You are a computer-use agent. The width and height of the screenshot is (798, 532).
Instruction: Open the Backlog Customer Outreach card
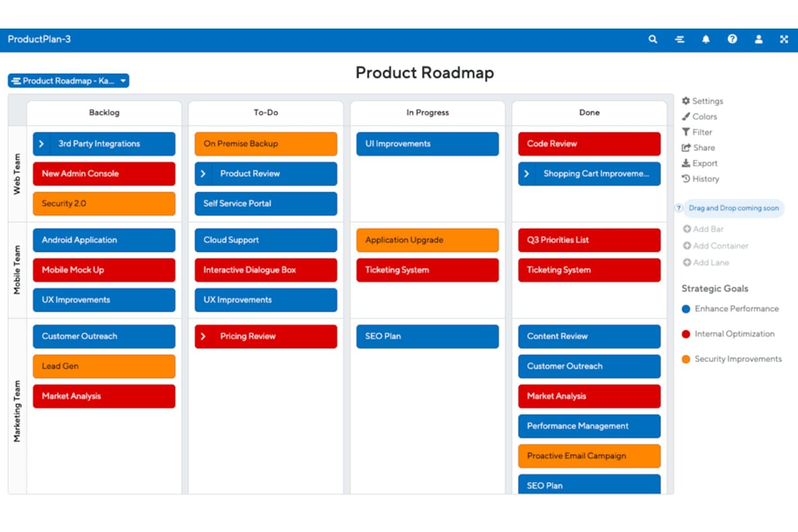(x=104, y=336)
